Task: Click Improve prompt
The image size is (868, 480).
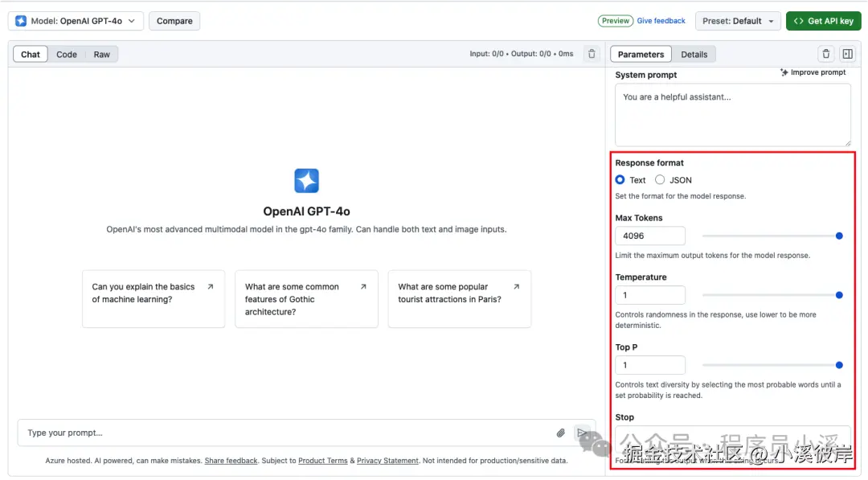Action: click(x=813, y=72)
